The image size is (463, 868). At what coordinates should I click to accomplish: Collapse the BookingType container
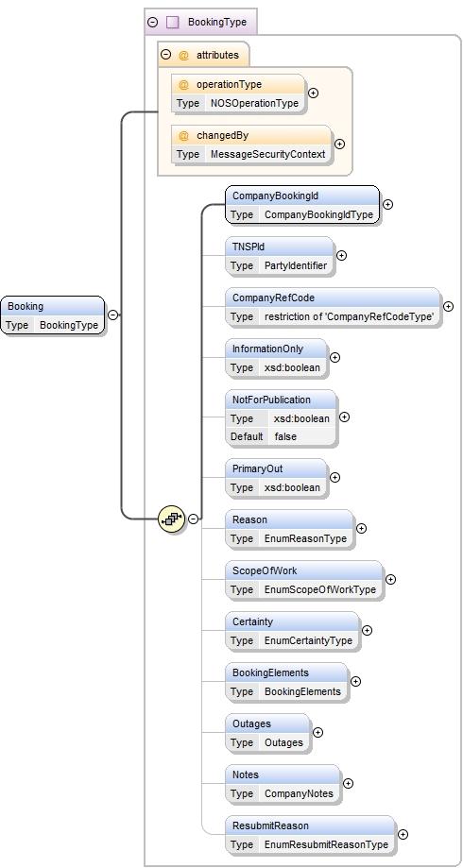coord(153,22)
